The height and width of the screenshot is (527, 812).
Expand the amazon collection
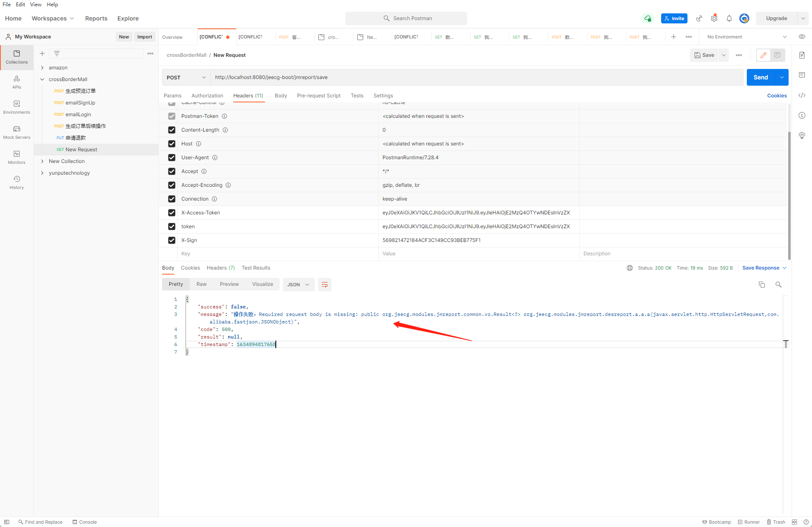tap(42, 68)
